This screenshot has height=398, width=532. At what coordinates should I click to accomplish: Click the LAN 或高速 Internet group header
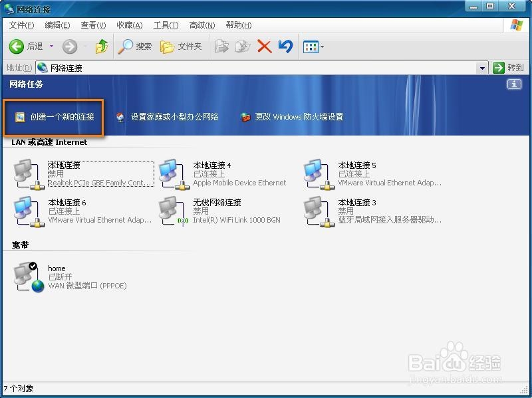click(x=49, y=142)
